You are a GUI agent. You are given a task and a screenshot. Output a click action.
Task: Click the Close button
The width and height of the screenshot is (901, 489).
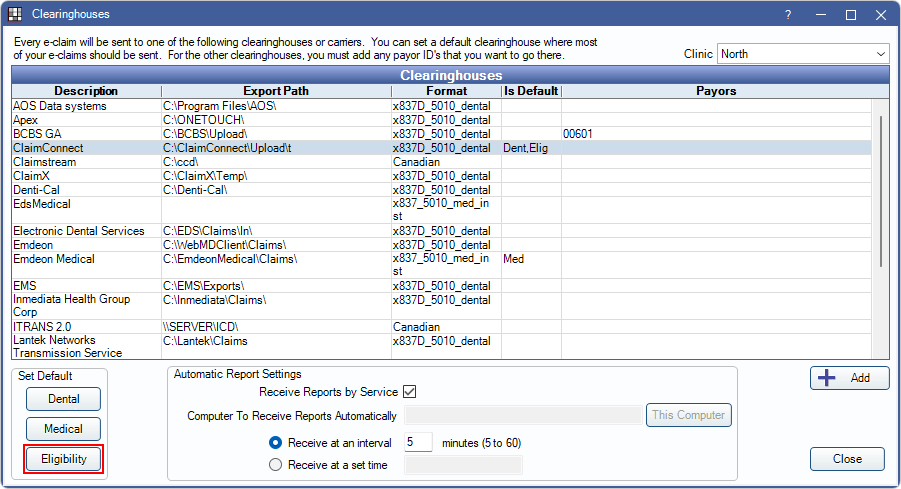pos(847,459)
